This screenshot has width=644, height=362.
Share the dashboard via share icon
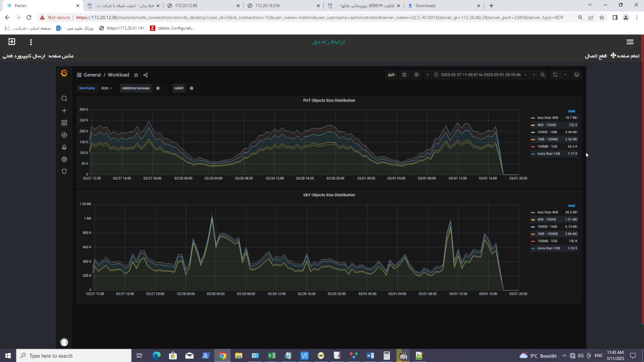pyautogui.click(x=146, y=75)
